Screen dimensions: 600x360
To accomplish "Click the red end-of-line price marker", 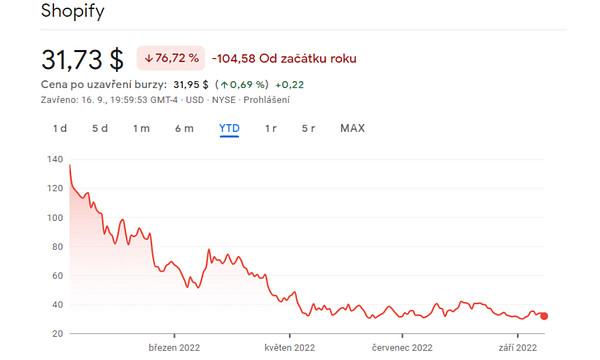I will pyautogui.click(x=544, y=316).
